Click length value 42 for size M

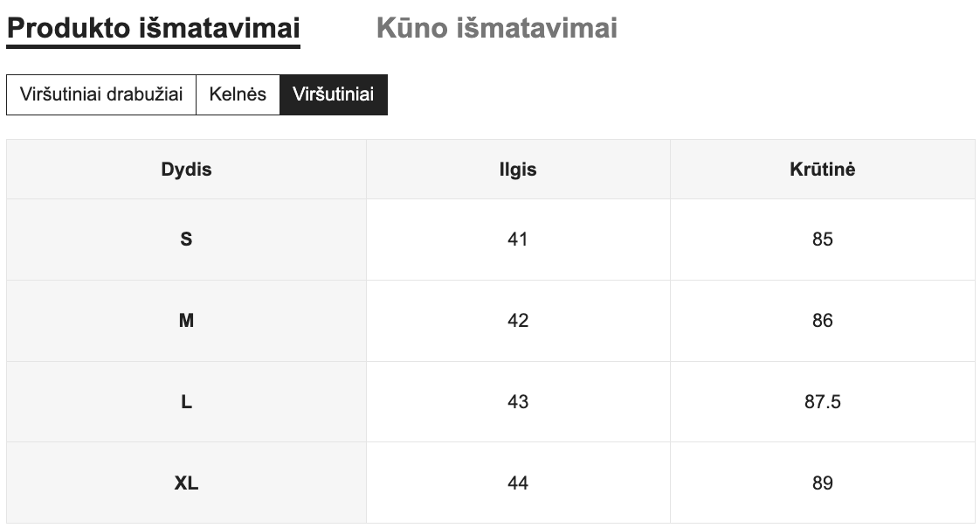point(518,320)
